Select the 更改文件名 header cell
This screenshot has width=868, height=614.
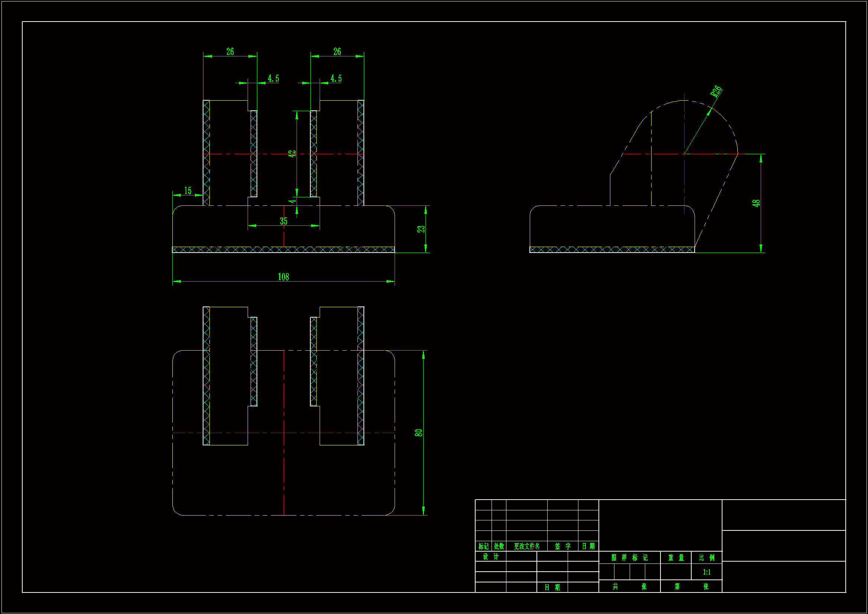pos(526,546)
